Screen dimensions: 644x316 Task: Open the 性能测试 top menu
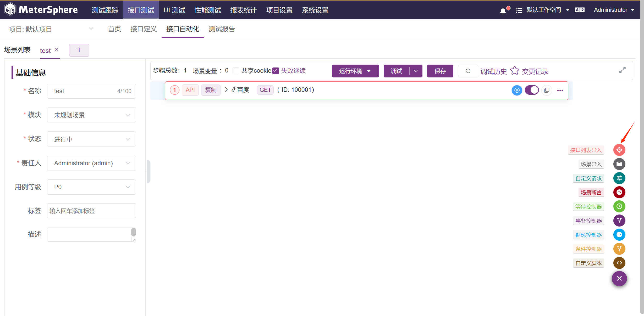(208, 10)
